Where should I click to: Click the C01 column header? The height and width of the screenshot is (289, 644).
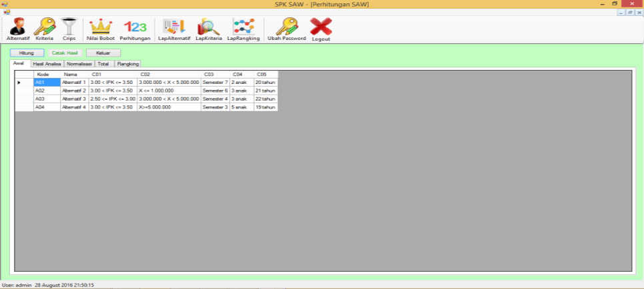(113, 75)
